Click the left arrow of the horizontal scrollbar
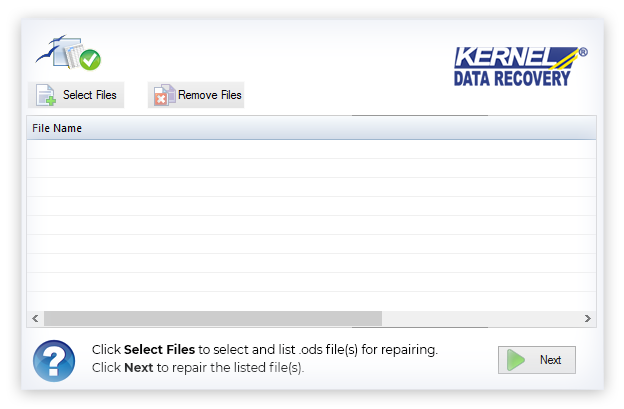The height and width of the screenshot is (409, 624). pos(35,318)
